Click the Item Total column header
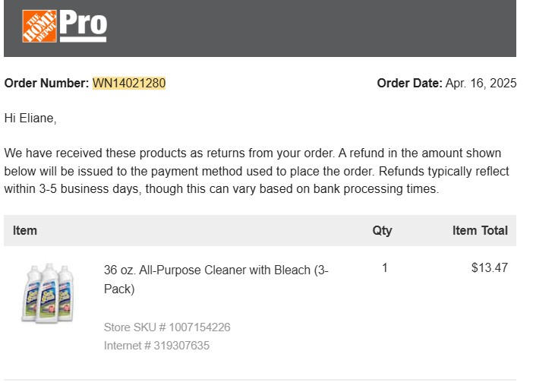Image resolution: width=533 pixels, height=392 pixels. click(480, 230)
